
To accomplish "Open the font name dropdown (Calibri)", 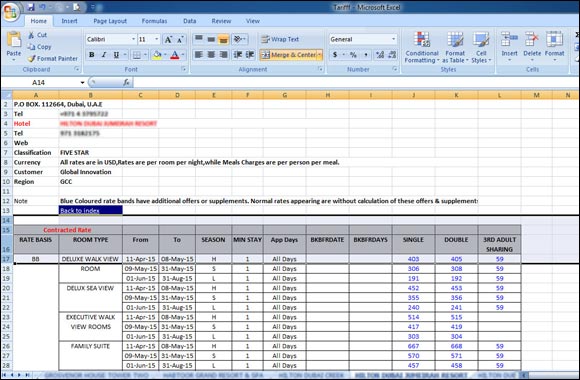I will tap(133, 39).
